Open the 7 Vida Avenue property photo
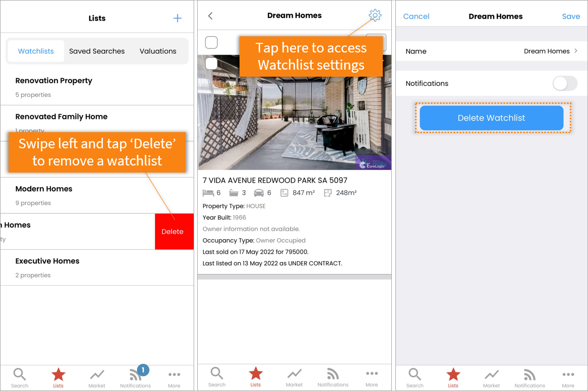The height and width of the screenshot is (391, 588). click(295, 112)
